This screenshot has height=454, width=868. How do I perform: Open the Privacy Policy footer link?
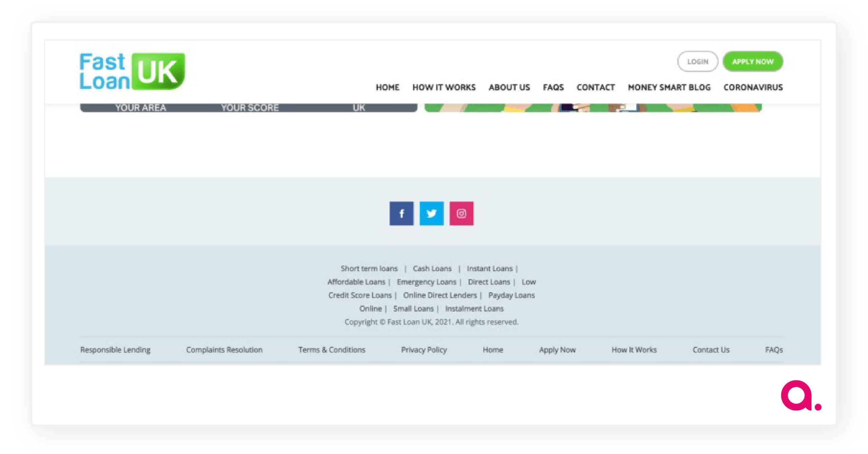(x=424, y=349)
